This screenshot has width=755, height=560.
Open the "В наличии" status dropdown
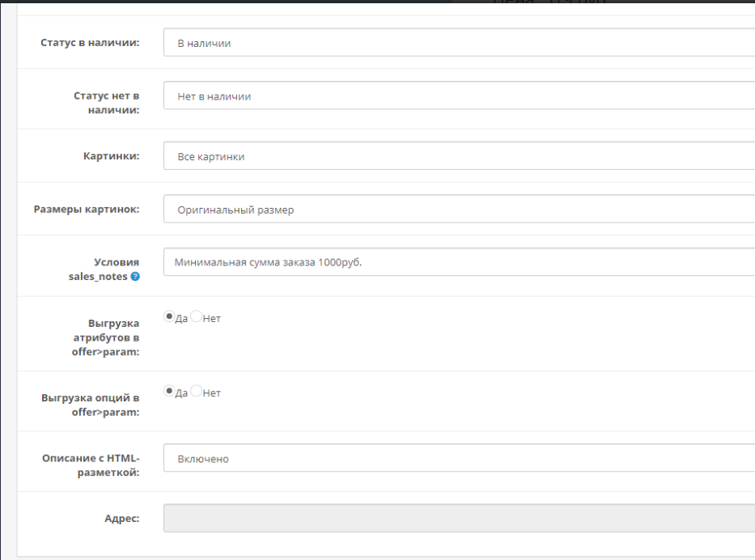point(458,43)
